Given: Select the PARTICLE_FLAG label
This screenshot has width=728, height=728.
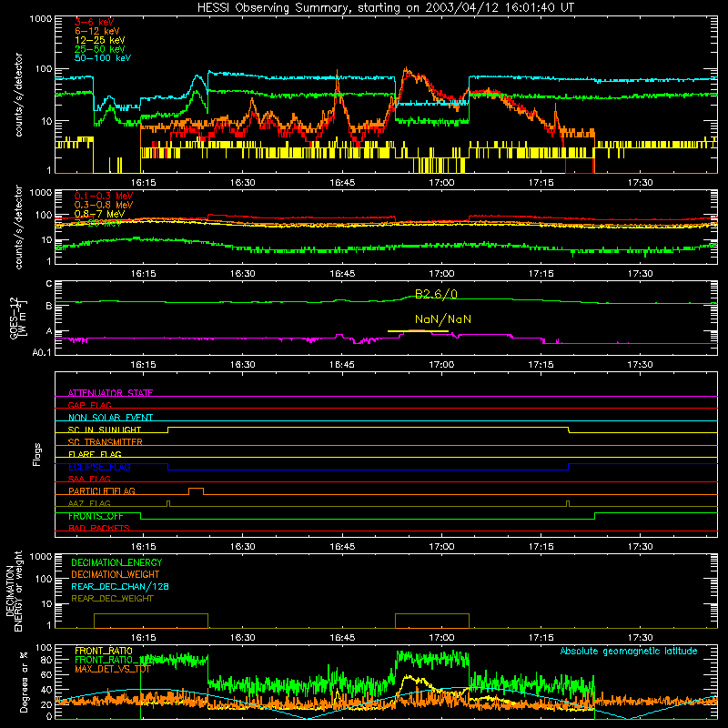Looking at the screenshot, I should click(102, 491).
